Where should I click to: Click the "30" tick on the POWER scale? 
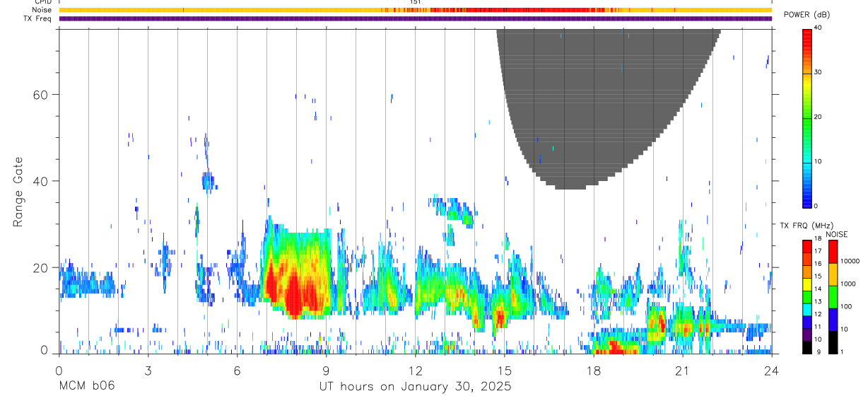pos(818,73)
